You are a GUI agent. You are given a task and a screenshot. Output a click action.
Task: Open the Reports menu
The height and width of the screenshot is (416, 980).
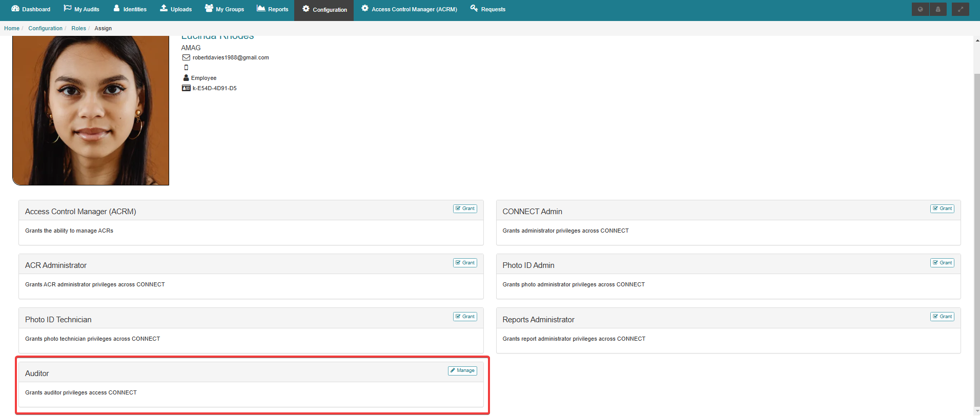(x=273, y=9)
